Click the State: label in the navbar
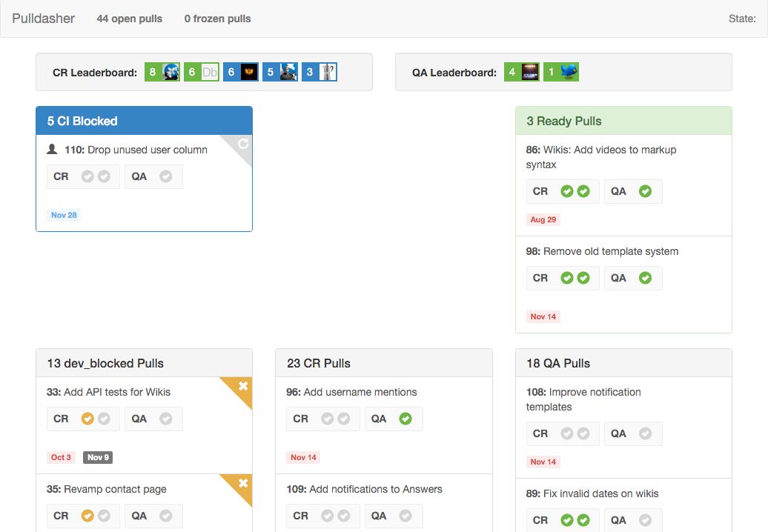 [742, 19]
